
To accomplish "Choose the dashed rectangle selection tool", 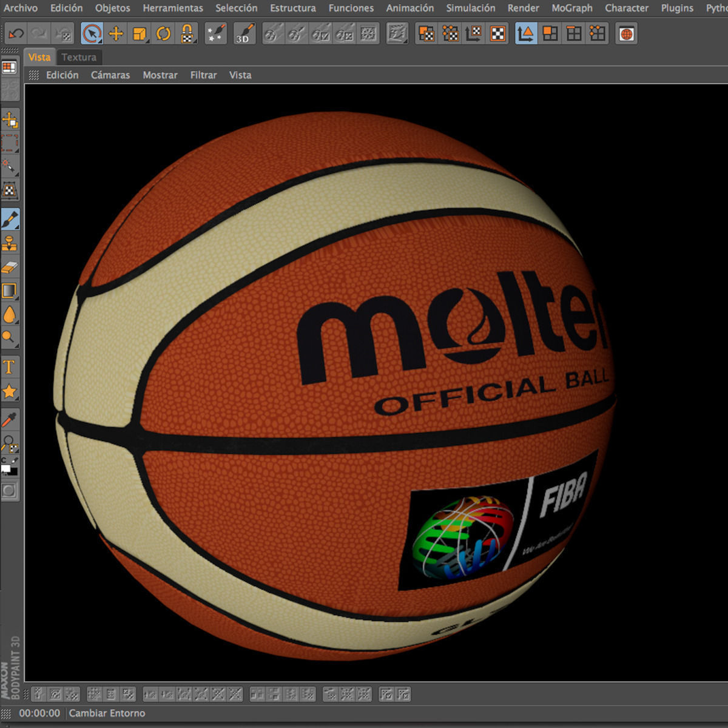I will click(10, 143).
